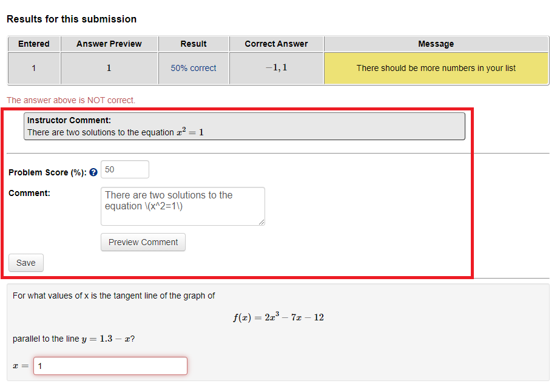Open the Problem Score help question-mark icon
The height and width of the screenshot is (392, 560).
93,172
